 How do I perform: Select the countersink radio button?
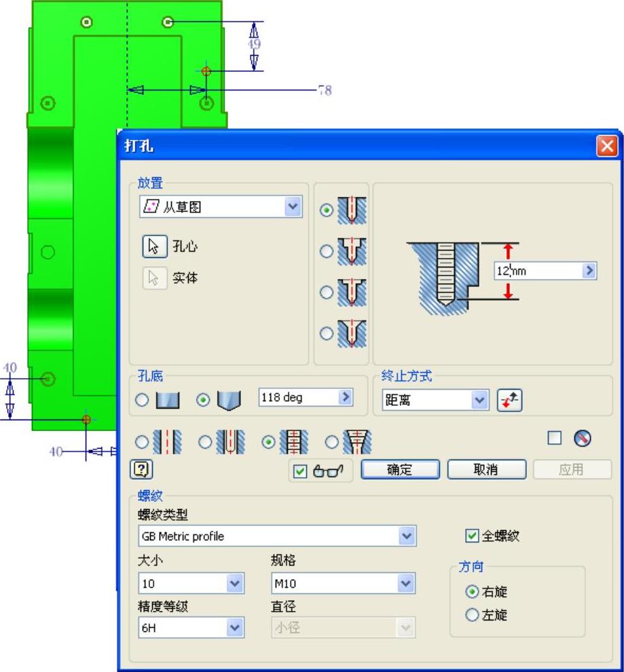tap(327, 333)
